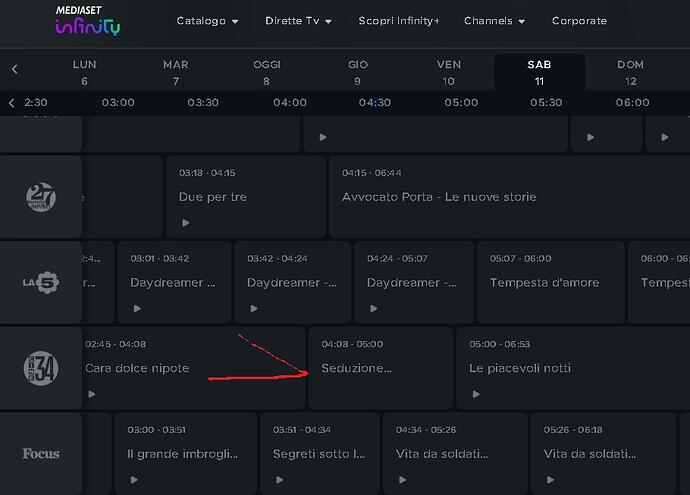The height and width of the screenshot is (495, 690).
Task: Open the Corporate link
Action: point(579,21)
